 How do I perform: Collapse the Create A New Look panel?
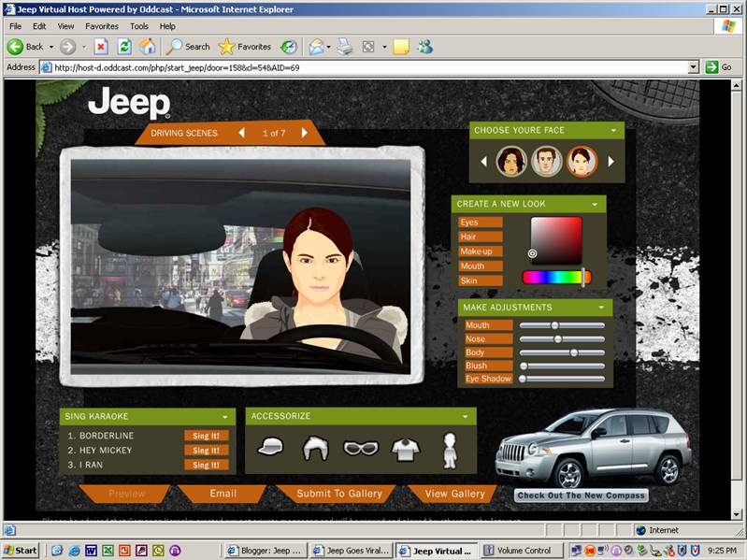(x=595, y=205)
